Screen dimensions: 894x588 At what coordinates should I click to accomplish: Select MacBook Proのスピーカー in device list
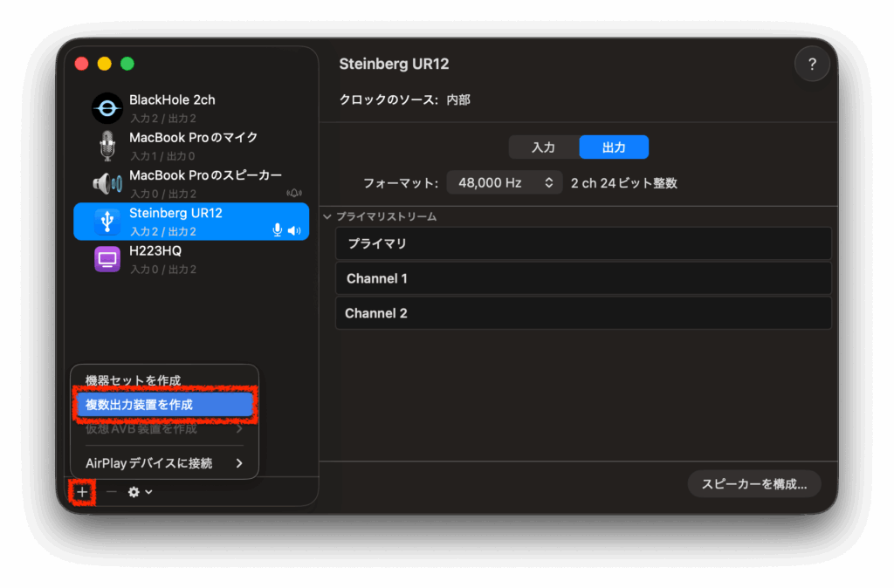pos(191,183)
